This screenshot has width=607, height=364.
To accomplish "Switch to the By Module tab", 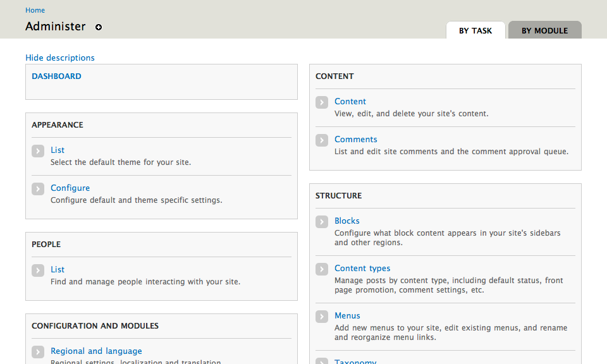I will (x=544, y=30).
